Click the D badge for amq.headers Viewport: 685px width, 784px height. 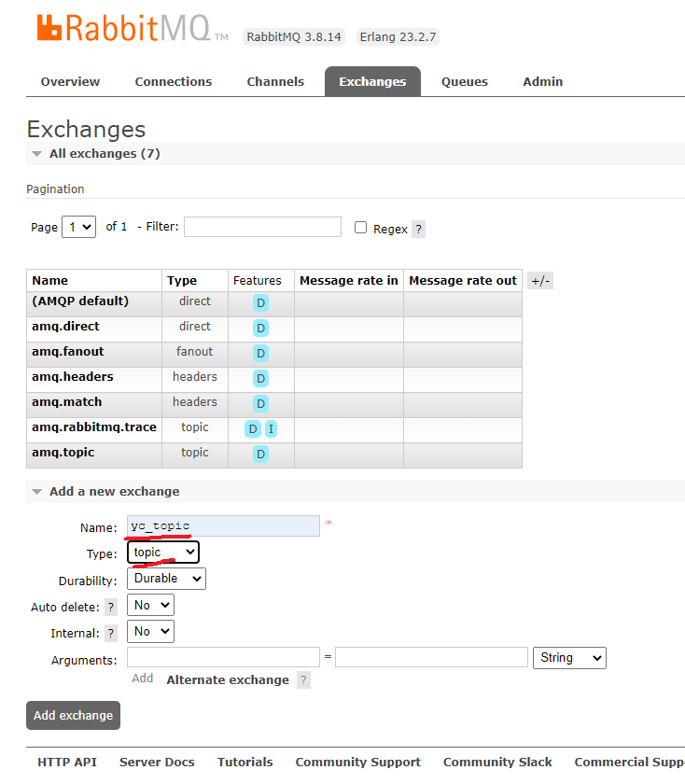(x=260, y=379)
